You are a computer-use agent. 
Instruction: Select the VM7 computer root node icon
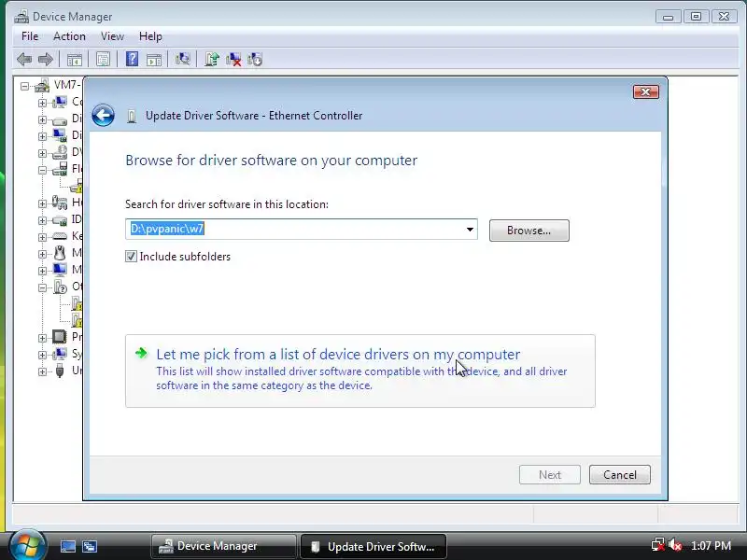(42, 86)
